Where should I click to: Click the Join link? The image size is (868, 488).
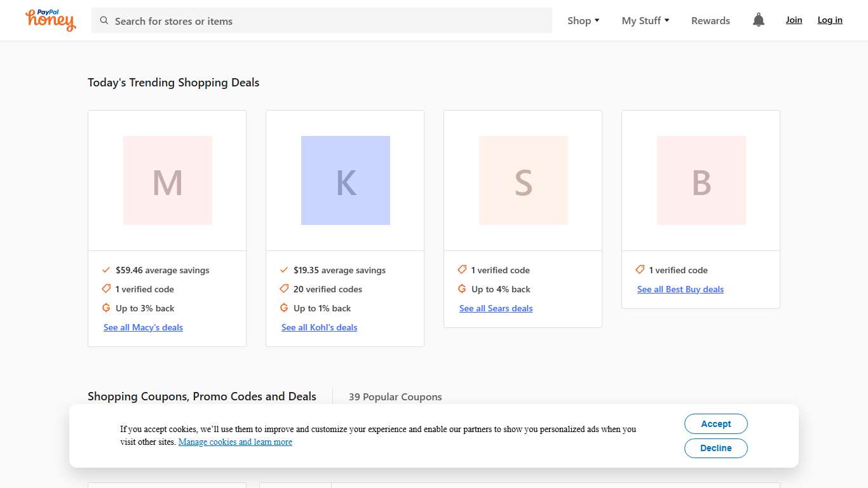(x=794, y=20)
